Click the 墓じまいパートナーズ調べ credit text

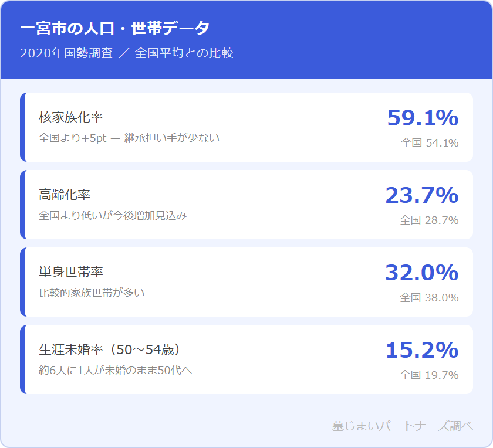[402, 426]
